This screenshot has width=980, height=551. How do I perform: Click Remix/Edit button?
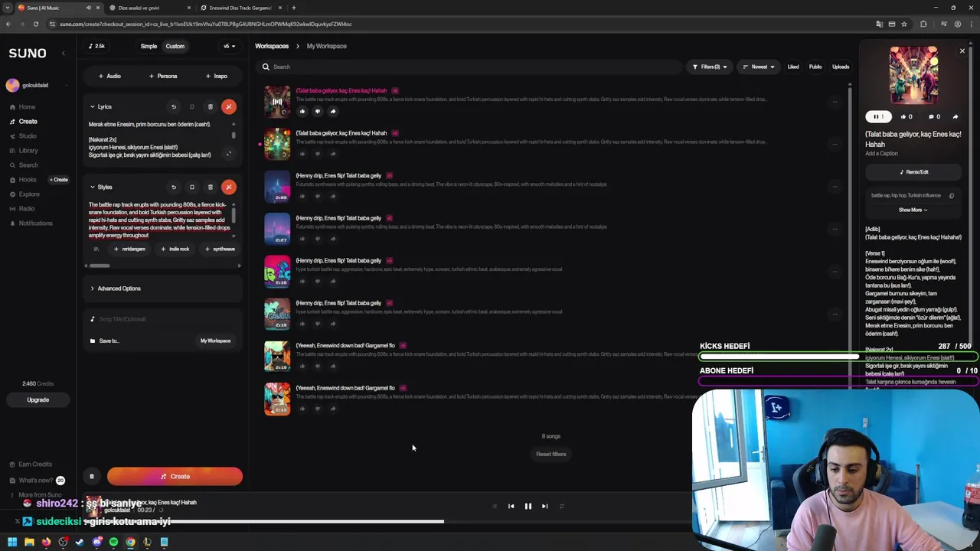pos(913,173)
